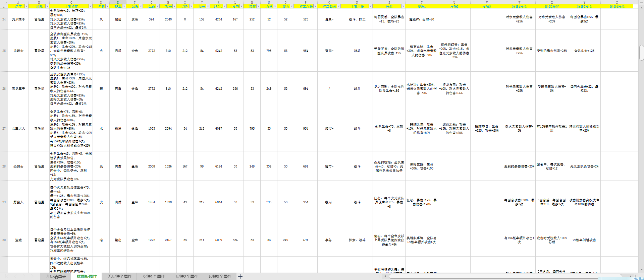Select row header 30
644x280 pixels.
coord(4,240)
